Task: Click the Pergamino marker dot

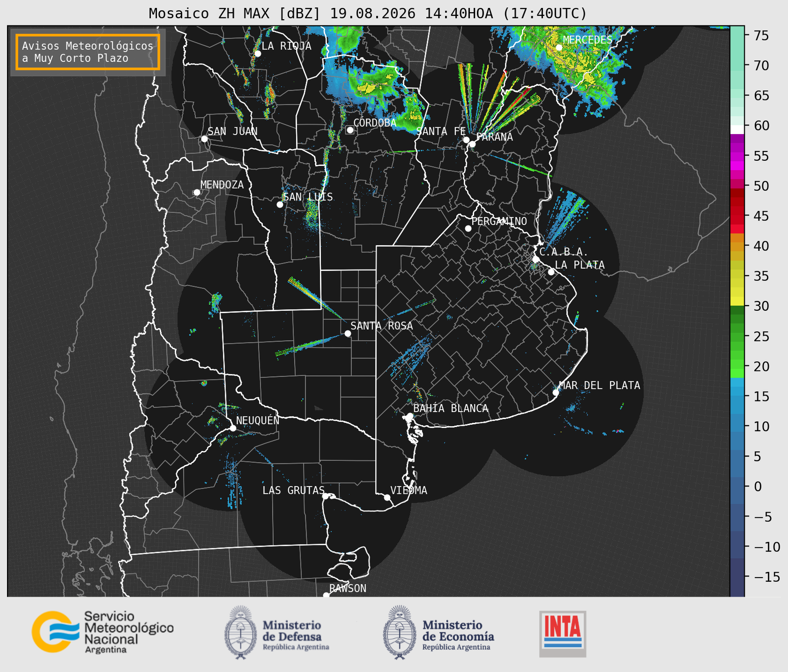Action: click(468, 229)
